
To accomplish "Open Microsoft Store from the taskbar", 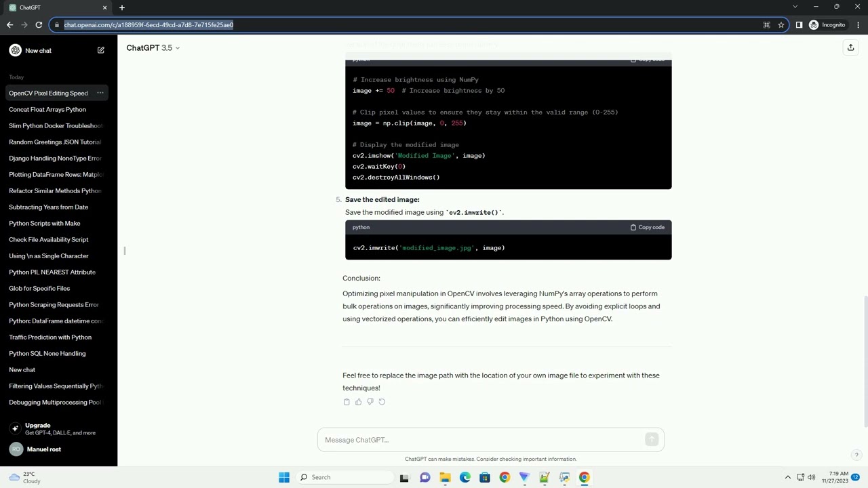I will pyautogui.click(x=484, y=477).
